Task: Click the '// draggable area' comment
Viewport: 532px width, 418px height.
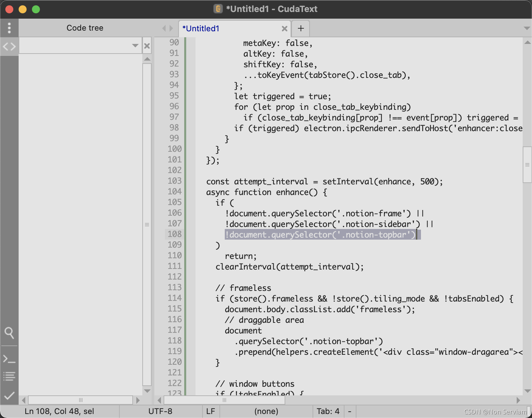Action: [264, 320]
